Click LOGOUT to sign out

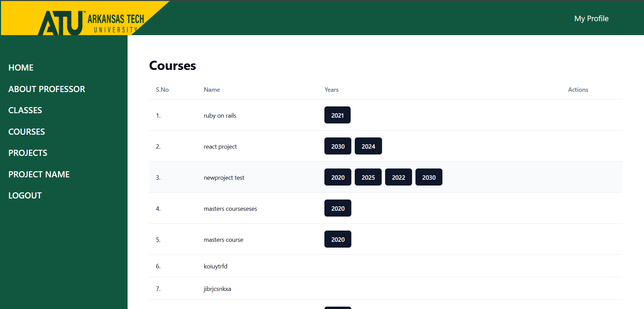(x=25, y=195)
